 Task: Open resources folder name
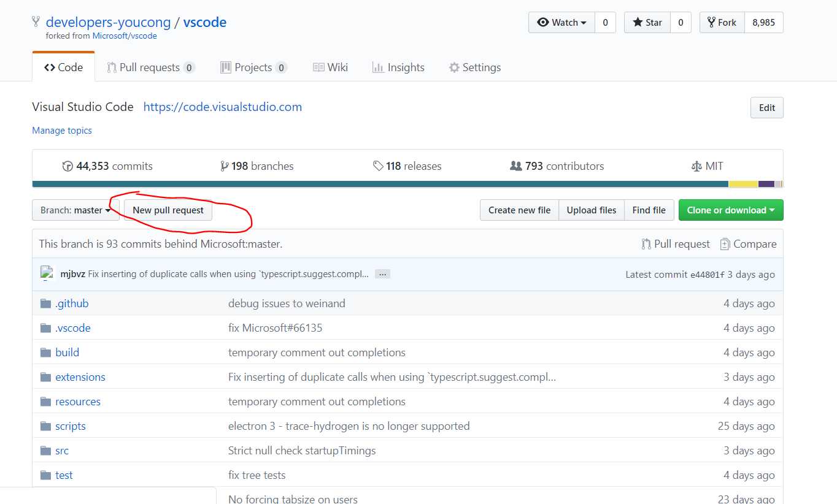pyautogui.click(x=78, y=402)
